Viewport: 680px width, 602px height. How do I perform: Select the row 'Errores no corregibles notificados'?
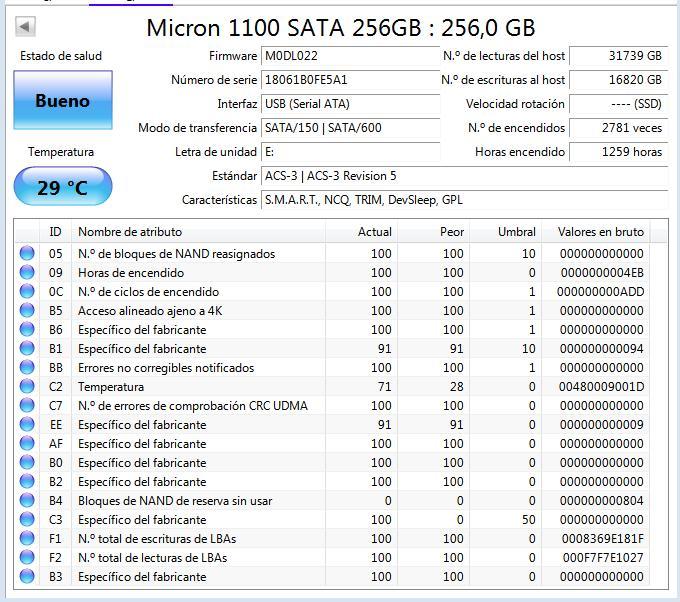click(333, 368)
